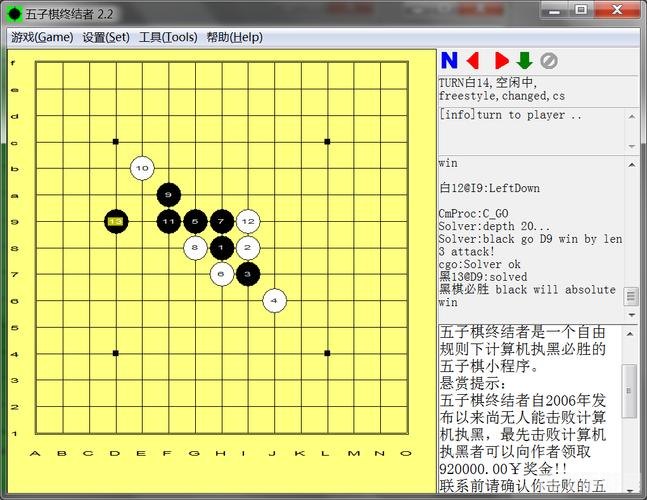Click black stone number 3
The image size is (647, 500).
(x=248, y=274)
